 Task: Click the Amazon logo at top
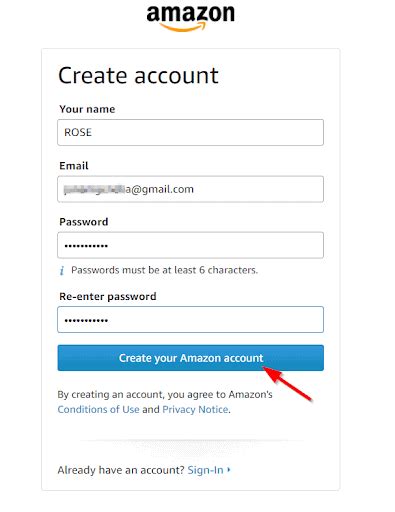190,18
